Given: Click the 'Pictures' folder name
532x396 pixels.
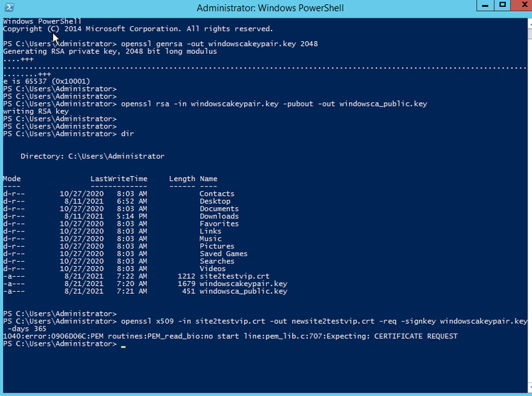Looking at the screenshot, I should [217, 246].
